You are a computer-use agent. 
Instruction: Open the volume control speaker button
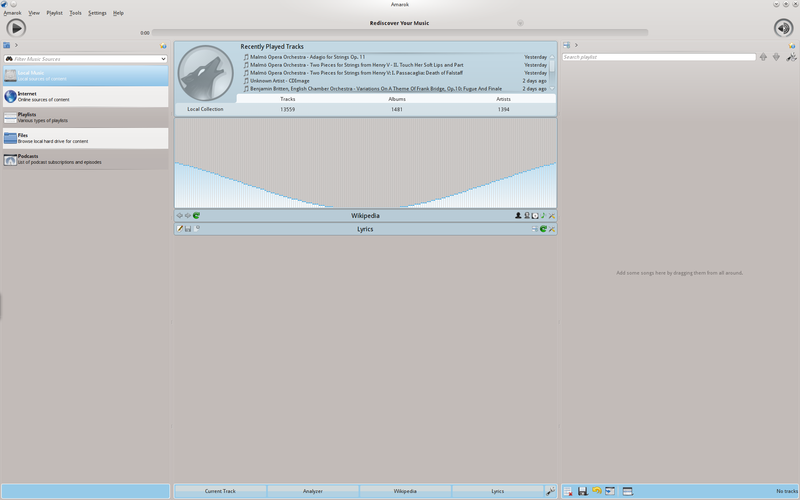click(783, 28)
